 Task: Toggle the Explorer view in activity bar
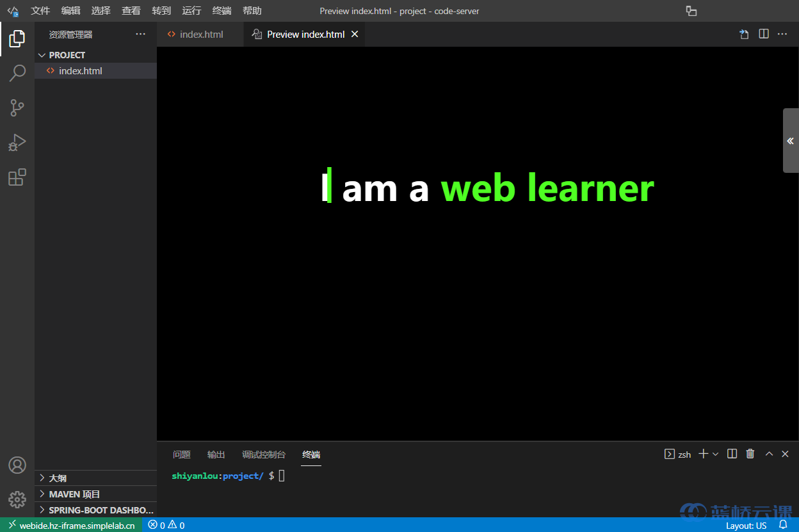[17, 39]
